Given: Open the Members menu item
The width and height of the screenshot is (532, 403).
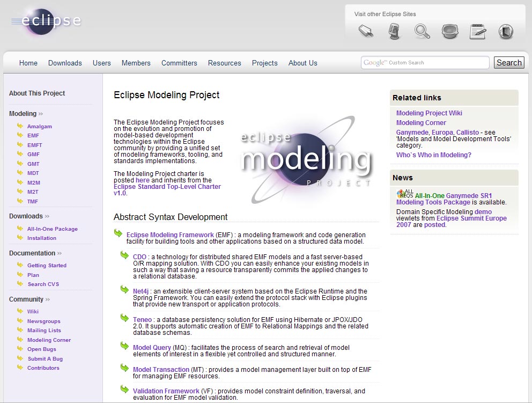Looking at the screenshot, I should [136, 63].
